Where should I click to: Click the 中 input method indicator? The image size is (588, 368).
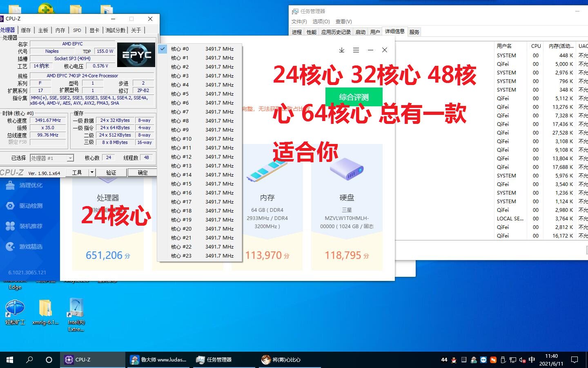532,360
